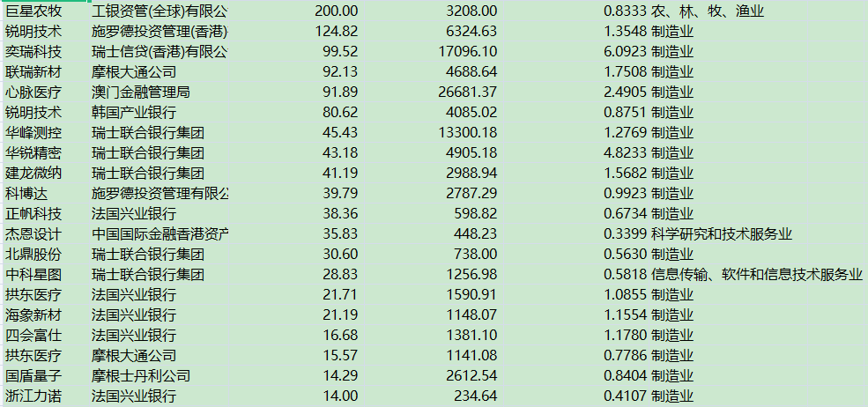Click the 华峰测控 stock cell
Screen dimensions: 868x407
coord(33,132)
